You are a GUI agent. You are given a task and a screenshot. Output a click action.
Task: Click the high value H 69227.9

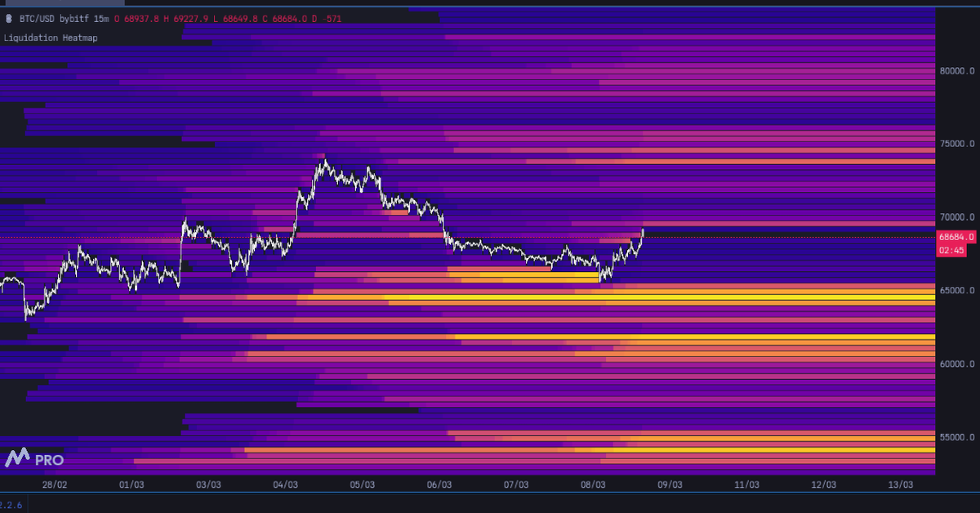click(x=187, y=17)
